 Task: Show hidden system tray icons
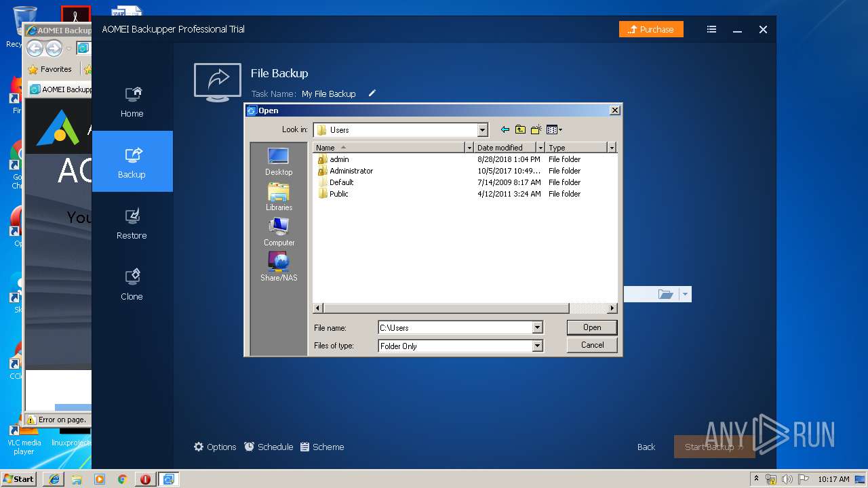click(757, 479)
